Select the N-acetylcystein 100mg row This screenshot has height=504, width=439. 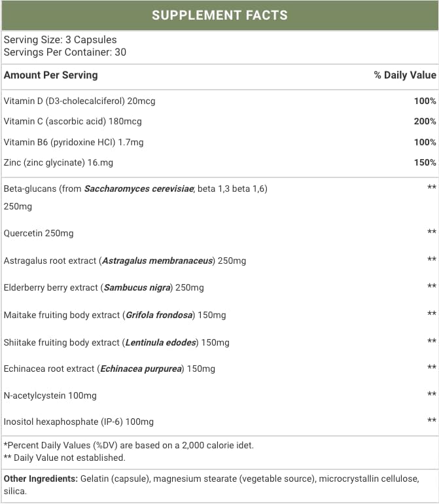220,396
